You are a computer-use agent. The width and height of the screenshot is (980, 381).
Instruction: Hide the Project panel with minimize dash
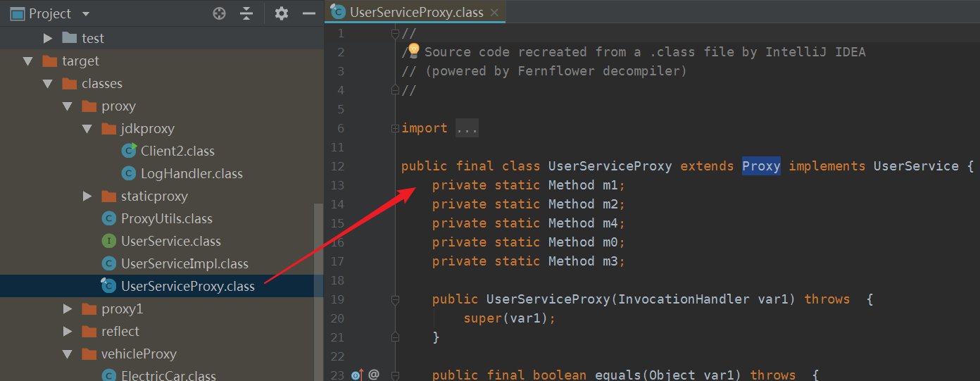[x=308, y=13]
